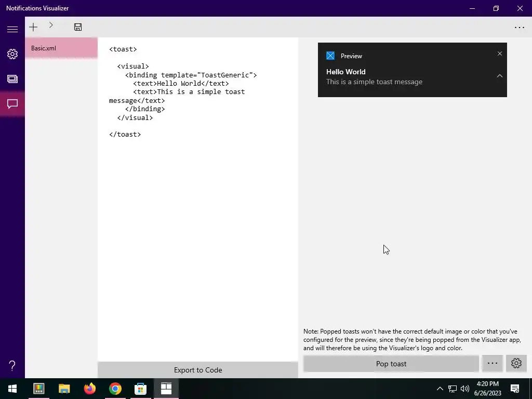Open the Action Center notification icon
Screen dimensions: 532x399
(x=515, y=389)
